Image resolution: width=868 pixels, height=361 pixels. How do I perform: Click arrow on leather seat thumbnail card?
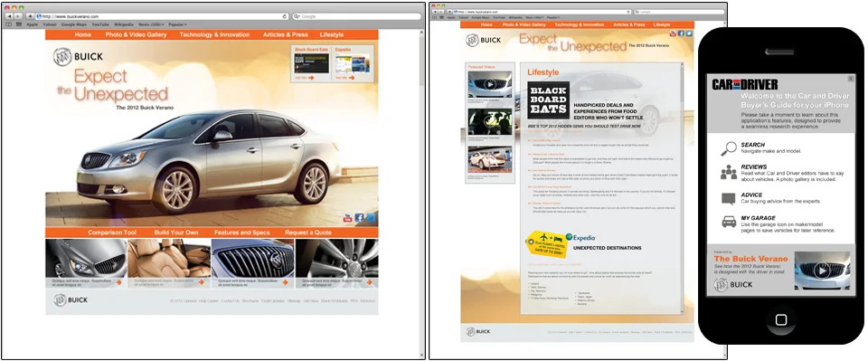point(201,282)
